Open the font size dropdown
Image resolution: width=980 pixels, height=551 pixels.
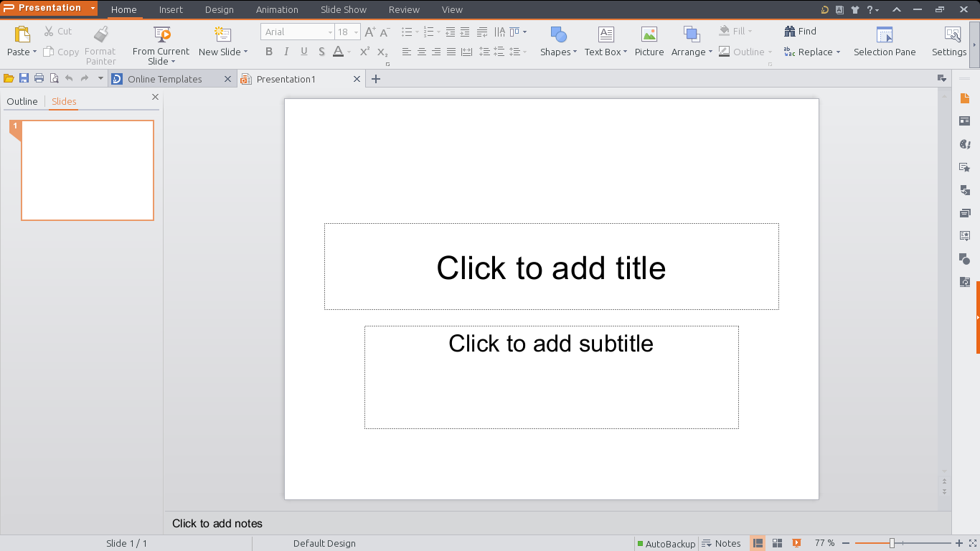[x=354, y=32]
